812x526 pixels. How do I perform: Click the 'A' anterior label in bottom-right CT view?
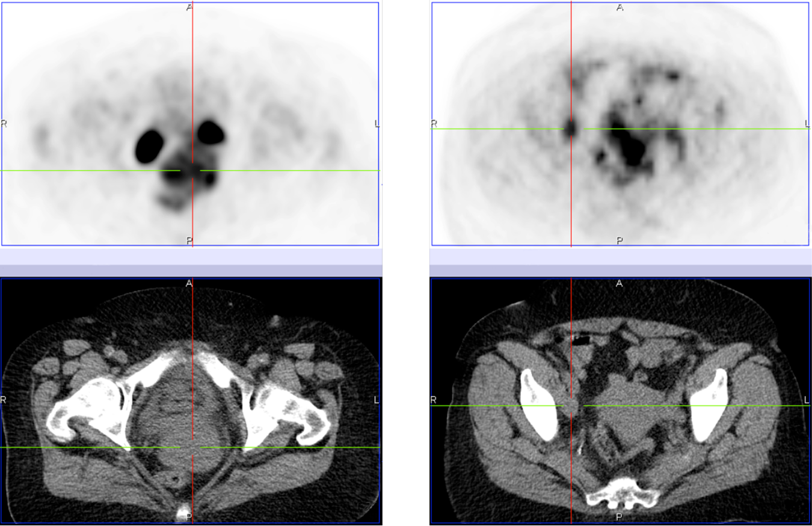(x=620, y=284)
